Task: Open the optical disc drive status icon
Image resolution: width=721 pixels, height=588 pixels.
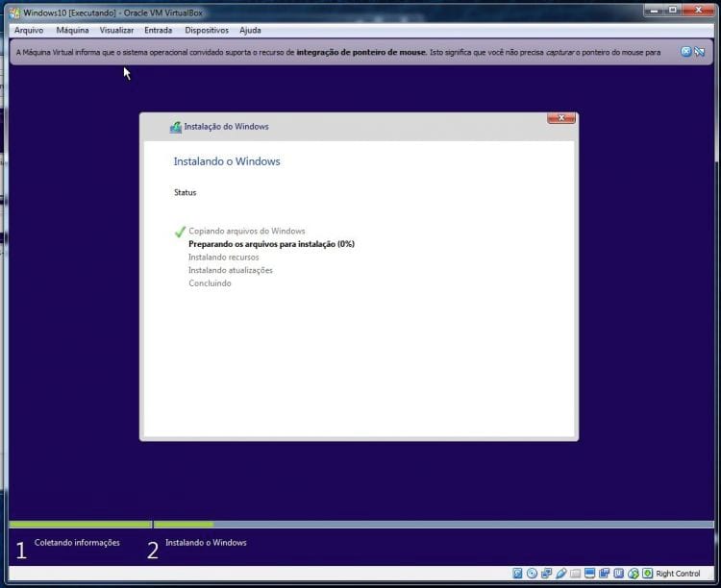Action: [532, 574]
